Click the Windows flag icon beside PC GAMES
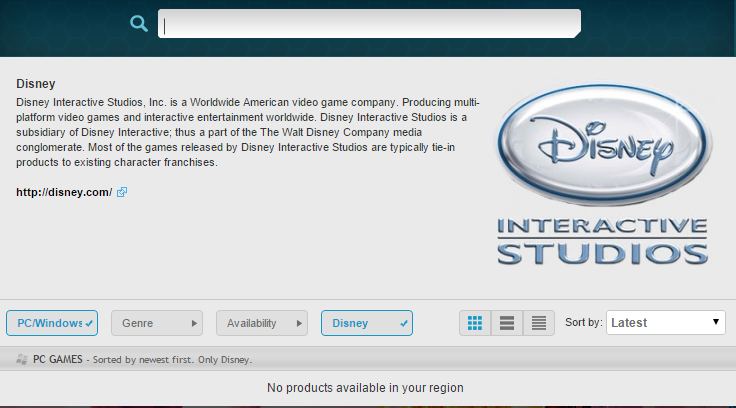 coord(22,360)
